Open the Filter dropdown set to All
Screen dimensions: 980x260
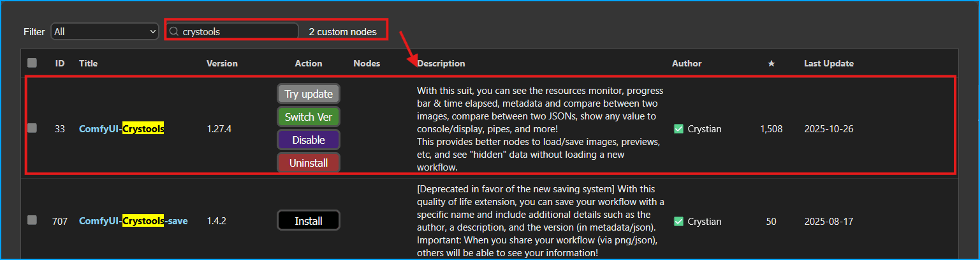(x=105, y=31)
